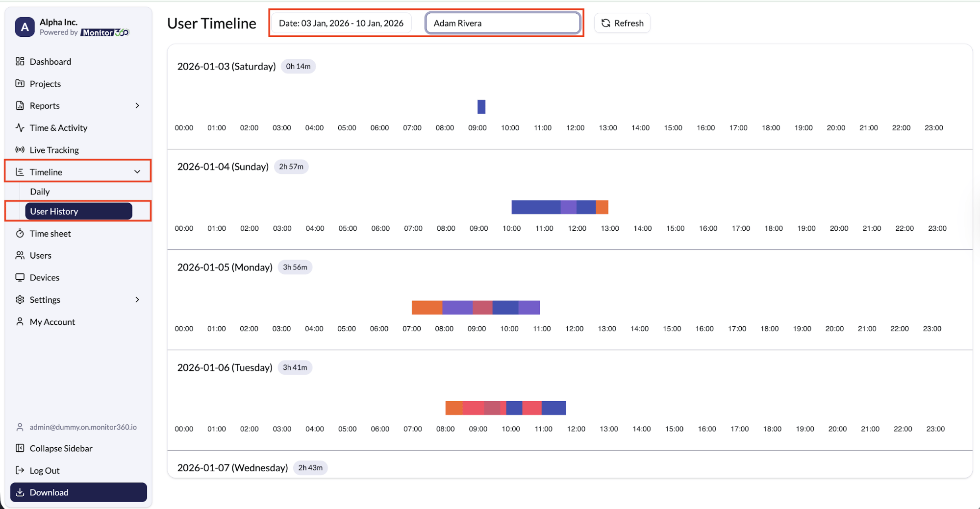
Task: Click the Settings gear icon
Action: [x=20, y=299]
